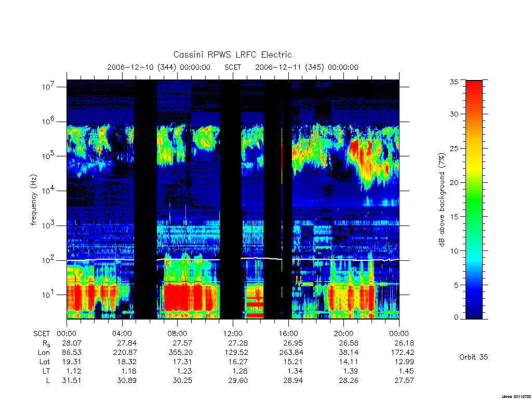
Task: Click the colorbar tick label '10'
Action: (x=454, y=251)
